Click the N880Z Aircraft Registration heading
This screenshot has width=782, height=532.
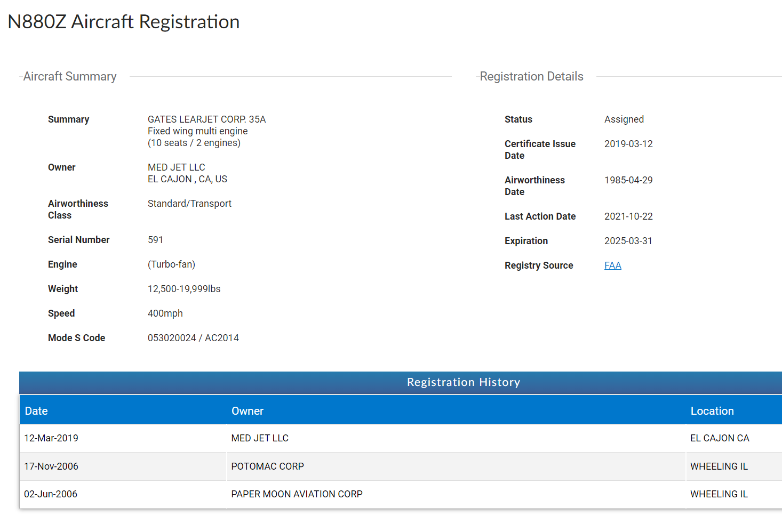tap(124, 22)
